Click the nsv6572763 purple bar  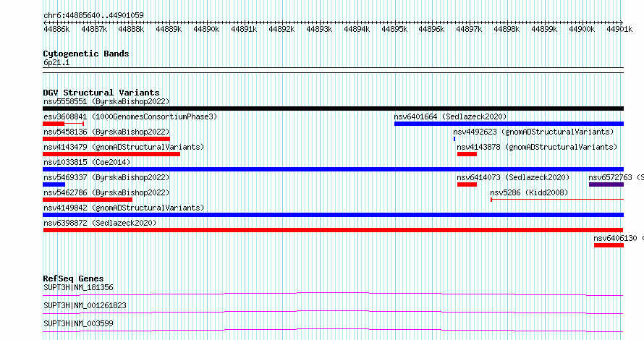pyautogui.click(x=606, y=184)
